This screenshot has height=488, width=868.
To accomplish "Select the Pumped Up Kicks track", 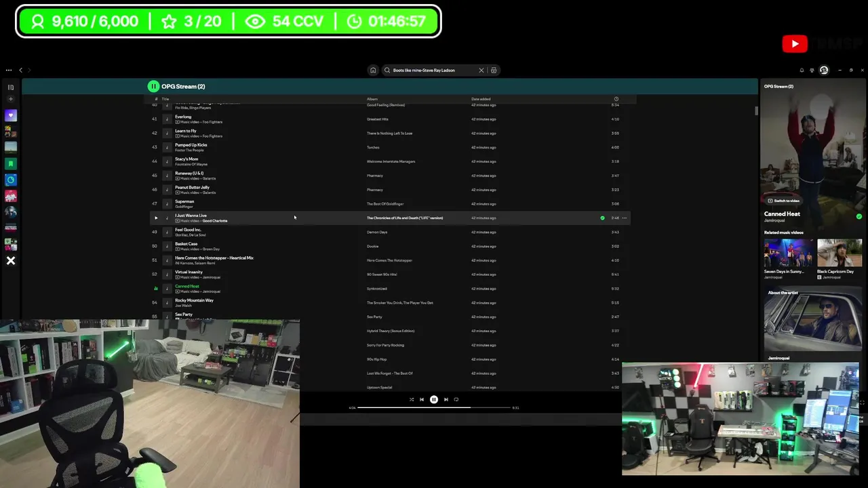I will (x=191, y=145).
